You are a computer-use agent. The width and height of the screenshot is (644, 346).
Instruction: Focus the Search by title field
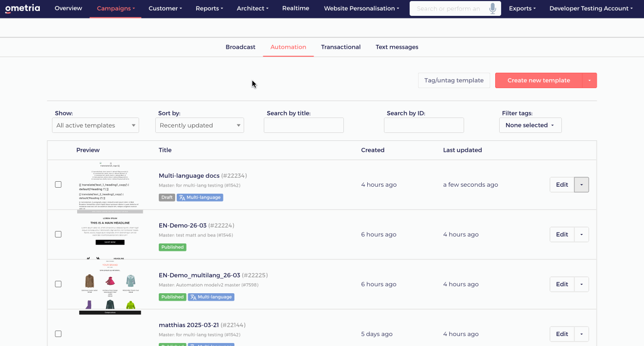pos(304,125)
